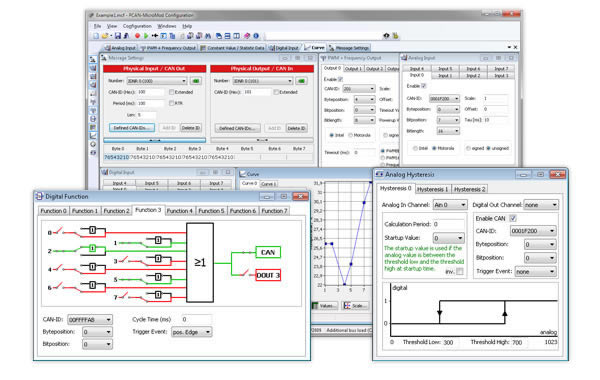Open the Trigger Event pos. Edge dropdown
600x380 pixels.
(x=191, y=332)
